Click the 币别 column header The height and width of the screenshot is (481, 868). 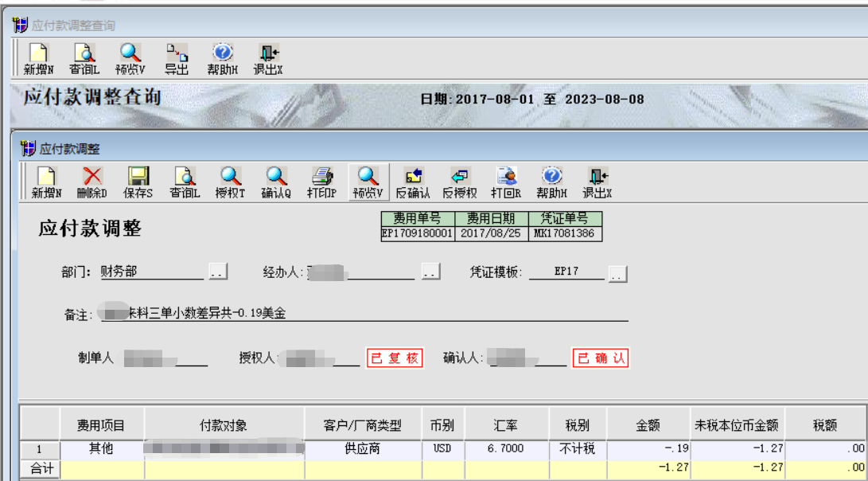[443, 425]
